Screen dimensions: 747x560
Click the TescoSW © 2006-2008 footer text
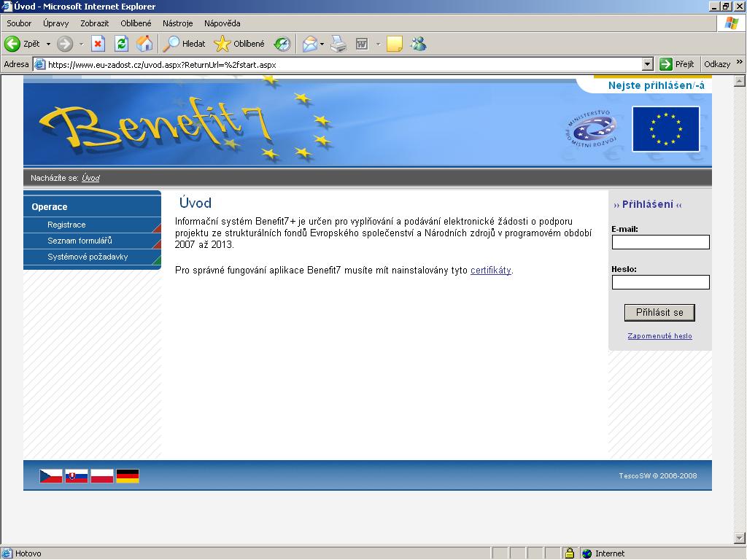tap(658, 475)
